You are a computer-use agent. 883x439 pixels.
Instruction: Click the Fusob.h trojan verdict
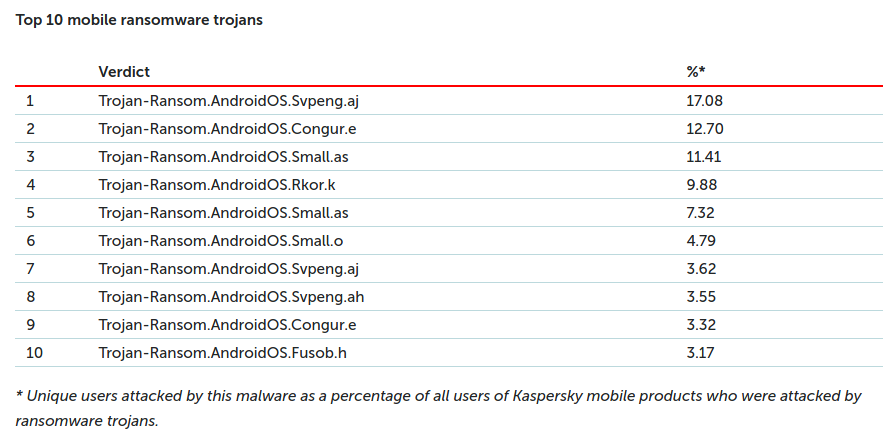[x=222, y=353]
